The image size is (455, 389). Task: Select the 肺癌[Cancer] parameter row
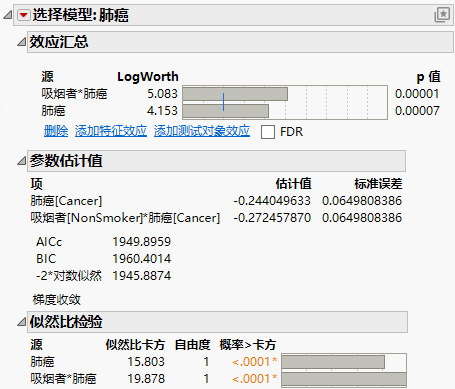[216, 201]
